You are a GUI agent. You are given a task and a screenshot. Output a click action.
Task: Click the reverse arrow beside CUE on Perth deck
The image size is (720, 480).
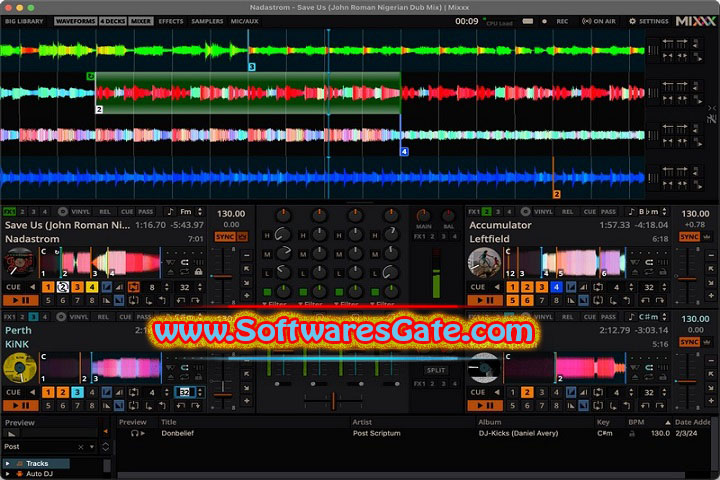[33, 392]
